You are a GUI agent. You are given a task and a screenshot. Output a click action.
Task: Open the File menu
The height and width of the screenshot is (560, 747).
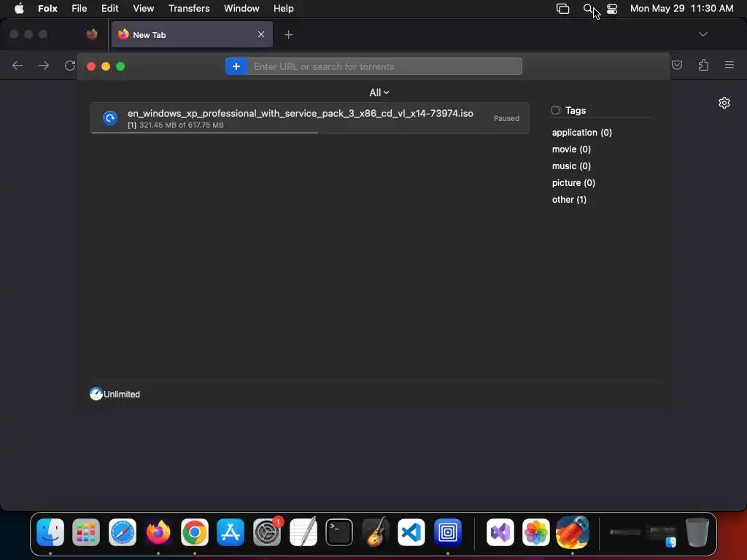click(x=79, y=9)
